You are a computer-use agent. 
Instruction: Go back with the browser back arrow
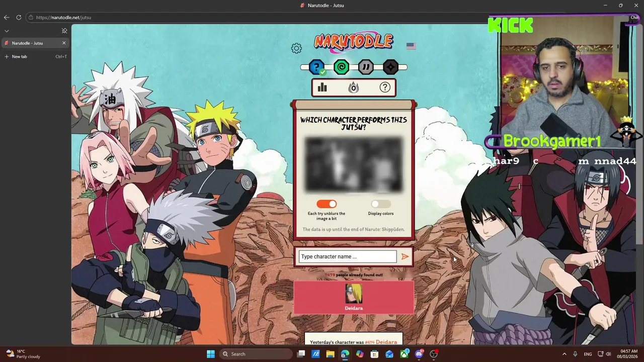tap(7, 17)
